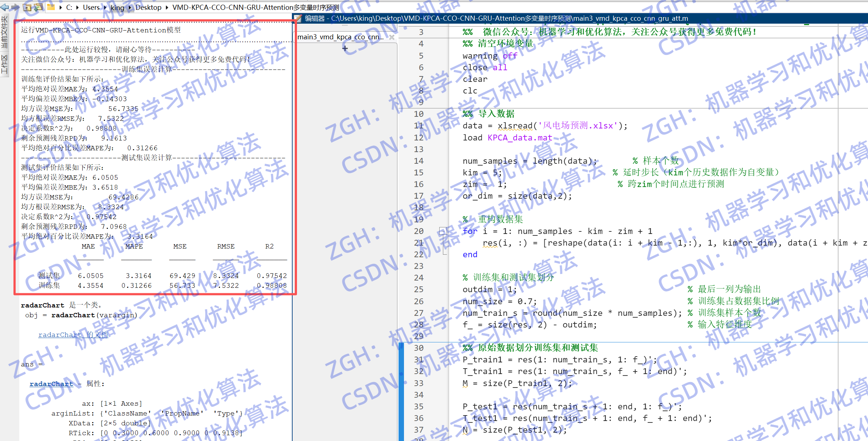Add a new editor tab with plus
868x441 pixels.
[x=345, y=48]
